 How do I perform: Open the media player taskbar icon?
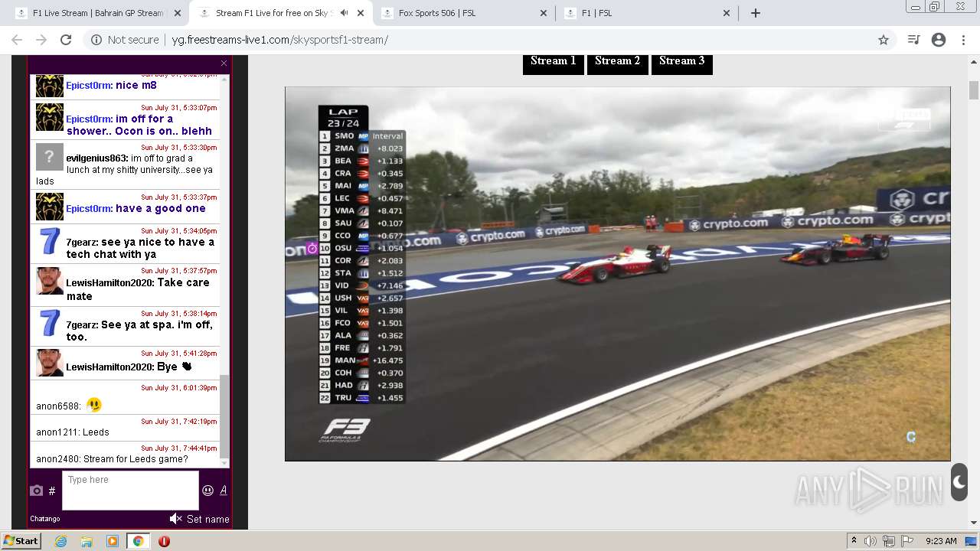(113, 541)
